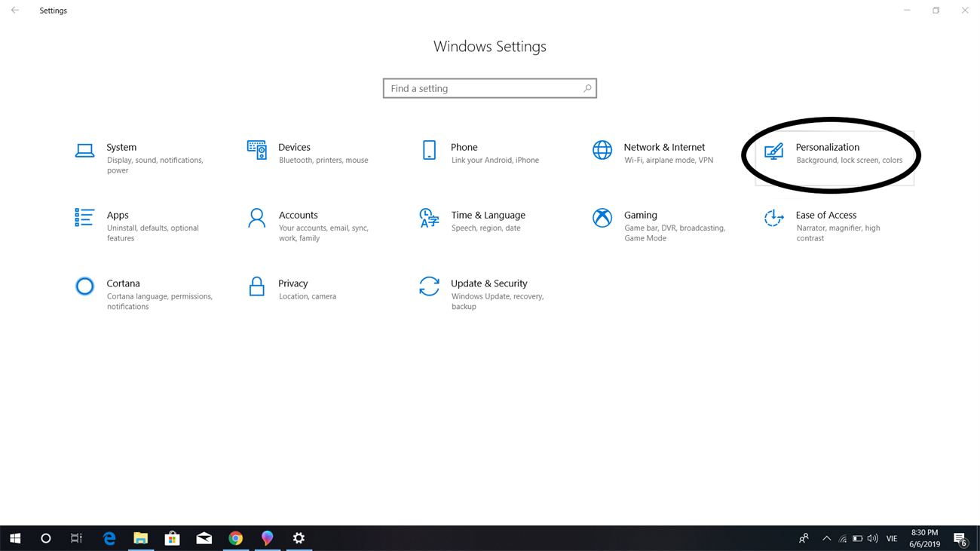Switch the VIE input language
Image resolution: width=980 pixels, height=551 pixels.
(892, 538)
